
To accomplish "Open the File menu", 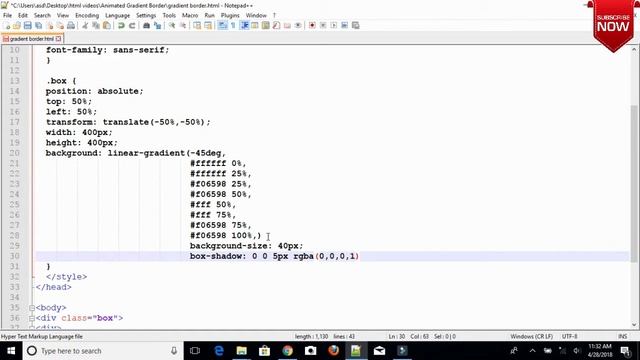I will pyautogui.click(x=7, y=15).
